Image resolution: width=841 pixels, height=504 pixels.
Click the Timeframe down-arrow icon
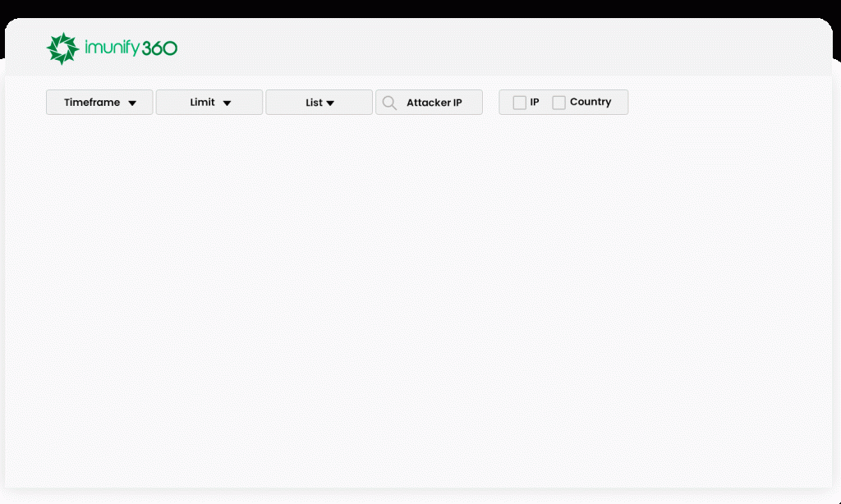click(132, 103)
